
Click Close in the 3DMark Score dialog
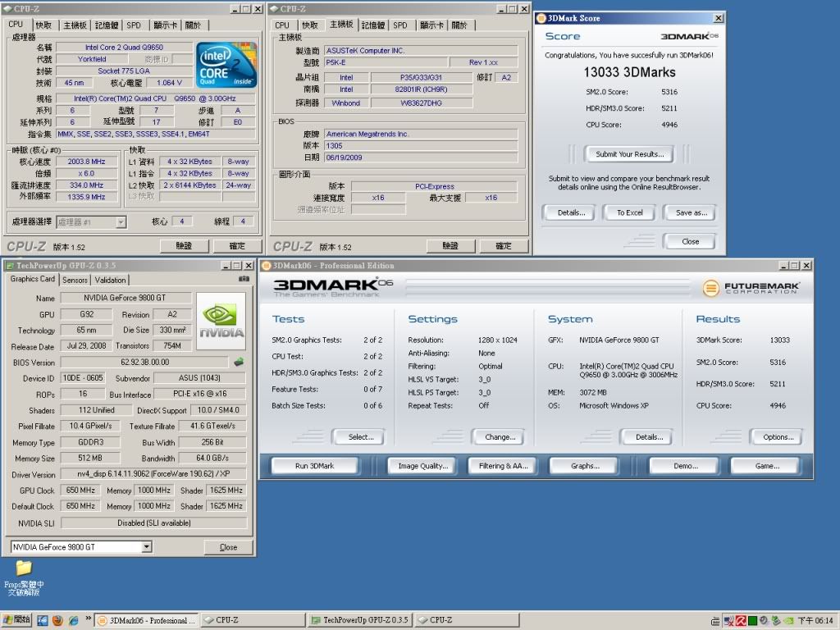click(x=690, y=242)
